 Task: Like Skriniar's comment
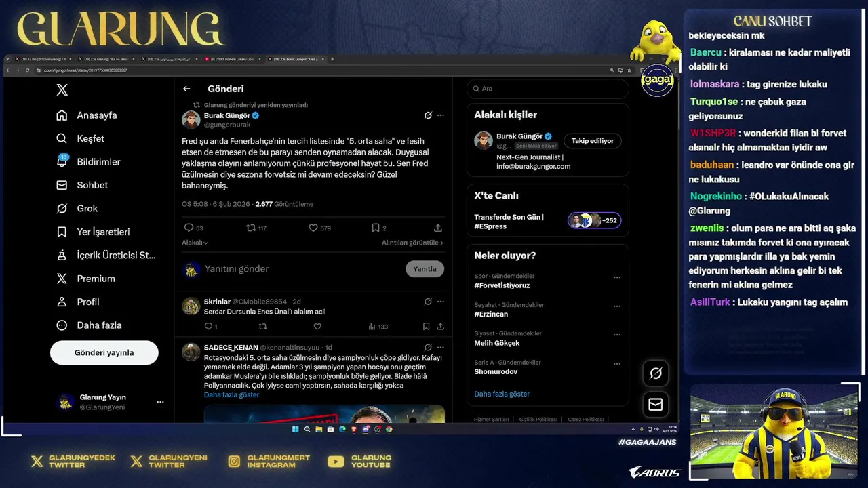click(x=317, y=327)
